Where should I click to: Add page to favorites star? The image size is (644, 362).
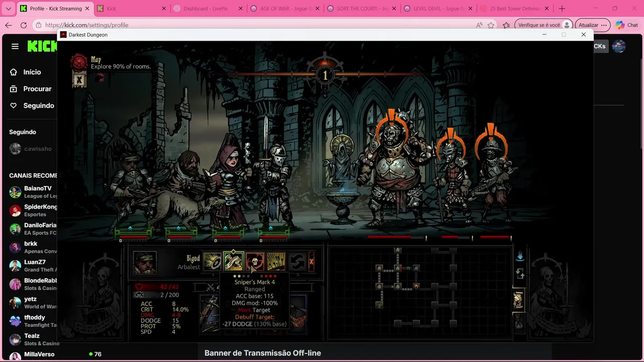tap(491, 25)
